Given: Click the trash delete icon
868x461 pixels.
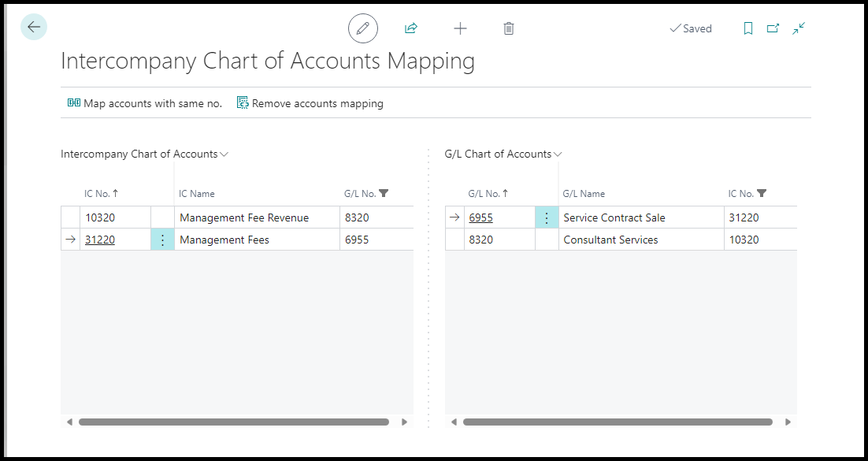Looking at the screenshot, I should pyautogui.click(x=509, y=28).
